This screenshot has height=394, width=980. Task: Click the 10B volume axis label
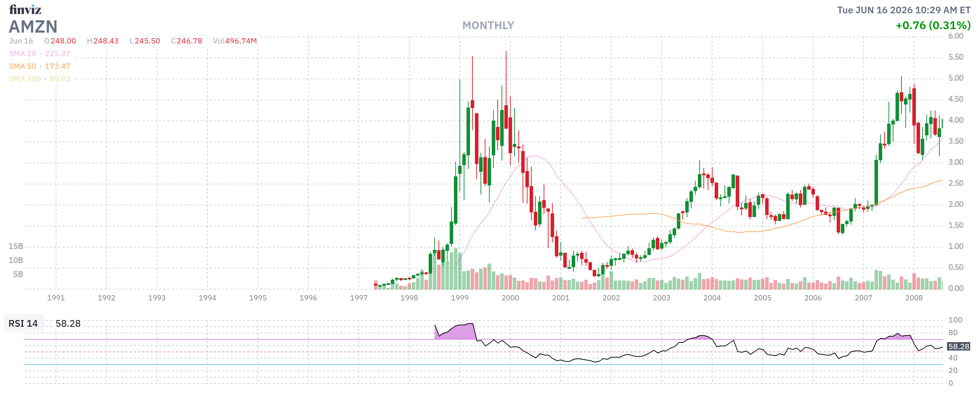tap(16, 260)
